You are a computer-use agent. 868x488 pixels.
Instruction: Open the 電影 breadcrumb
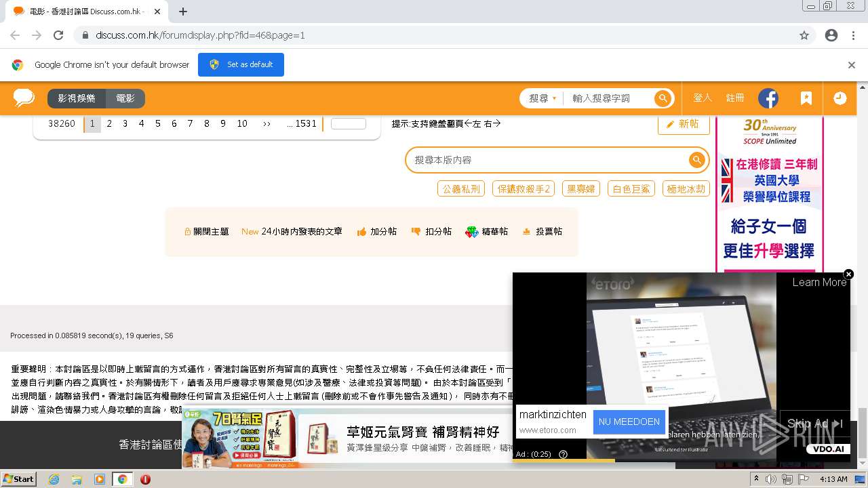(125, 98)
